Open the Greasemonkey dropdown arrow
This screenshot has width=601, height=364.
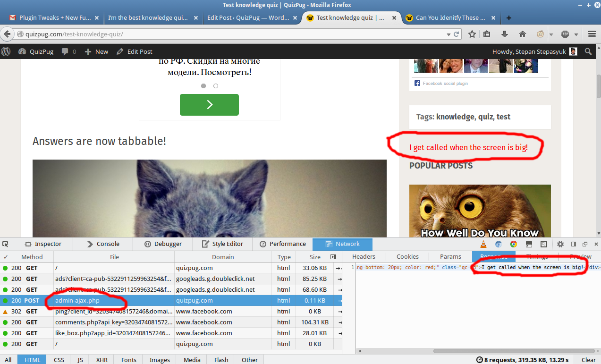[x=551, y=34]
